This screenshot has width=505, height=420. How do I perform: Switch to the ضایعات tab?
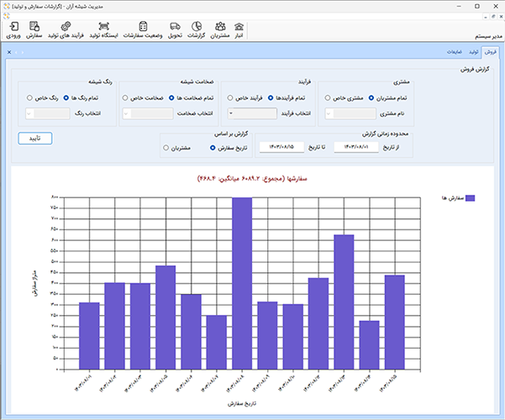point(454,52)
